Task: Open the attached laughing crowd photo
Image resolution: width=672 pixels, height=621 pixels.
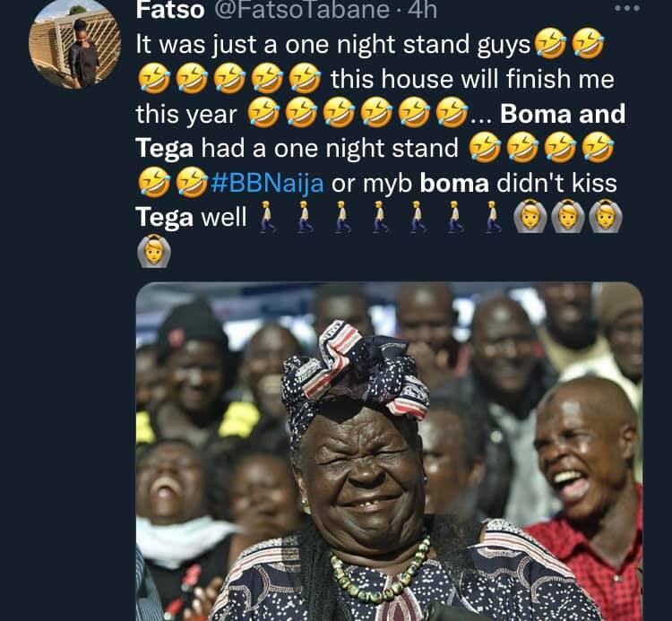Action: coord(389,452)
